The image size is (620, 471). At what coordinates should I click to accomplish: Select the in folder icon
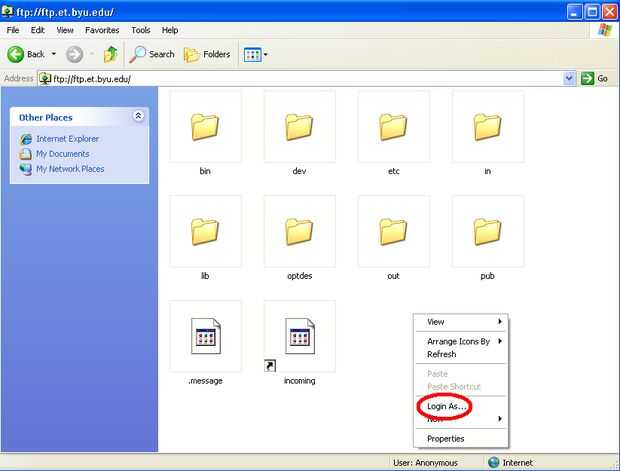click(487, 127)
